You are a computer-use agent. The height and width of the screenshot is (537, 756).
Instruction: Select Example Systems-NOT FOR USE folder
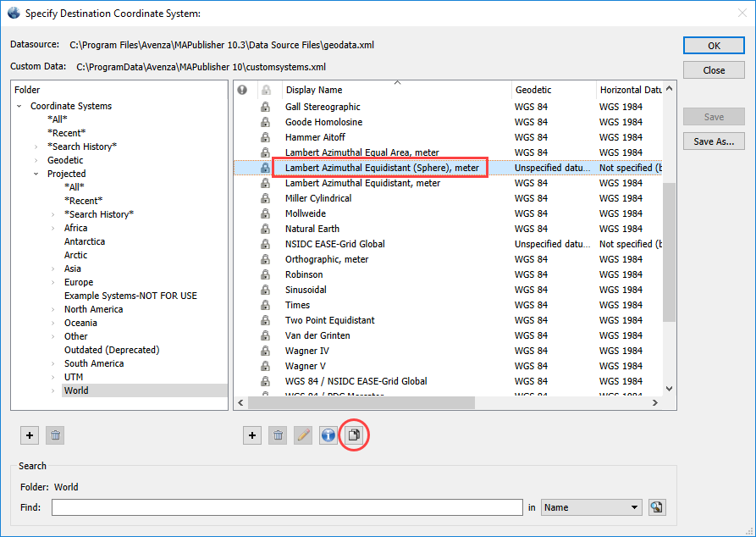click(130, 296)
